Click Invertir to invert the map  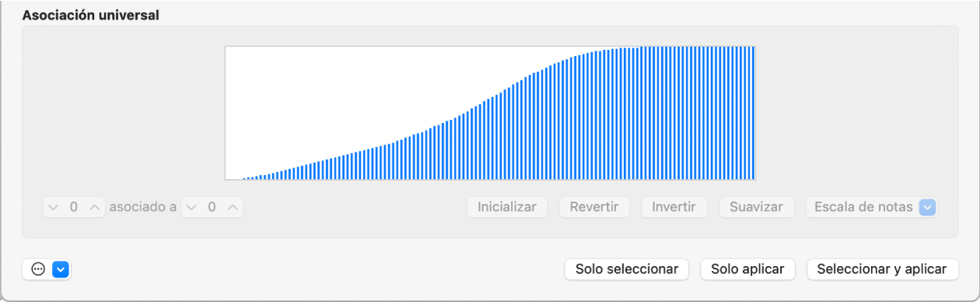(x=674, y=208)
